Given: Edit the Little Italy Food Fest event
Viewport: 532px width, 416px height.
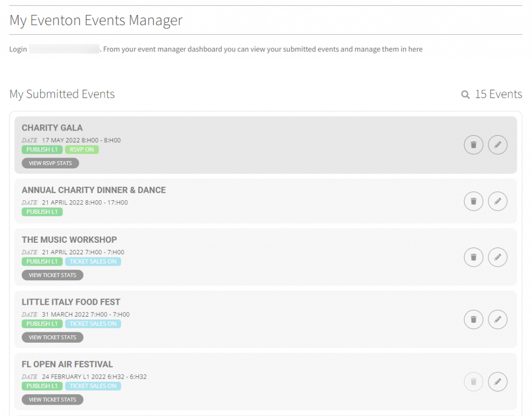Looking at the screenshot, I should tap(498, 319).
